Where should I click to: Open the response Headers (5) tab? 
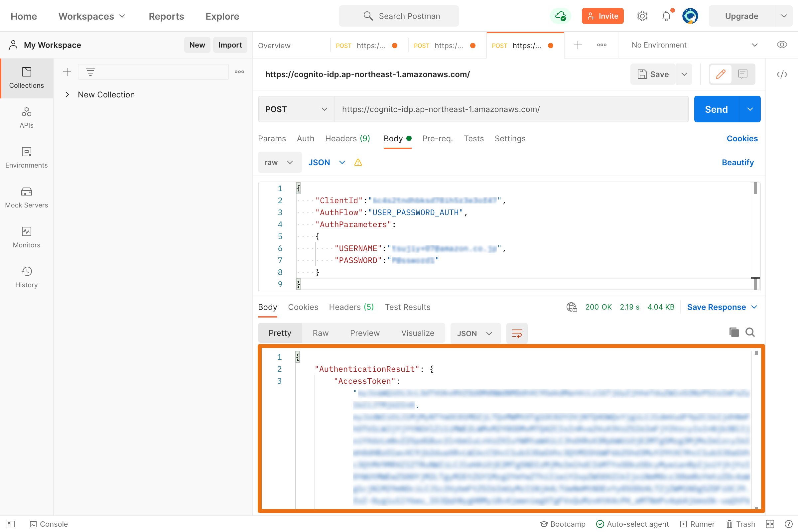point(351,307)
